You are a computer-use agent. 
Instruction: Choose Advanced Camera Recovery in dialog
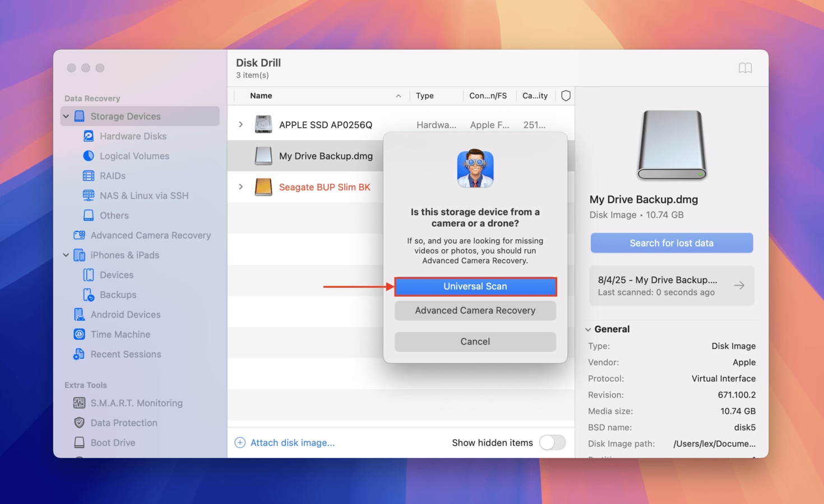475,310
